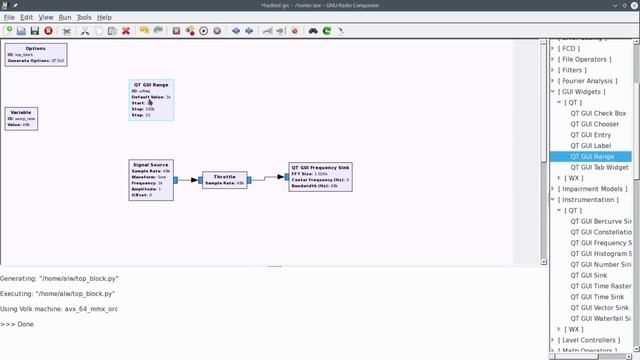Open the Edit menu
Screen dimensions: 640x360
pos(27,17)
